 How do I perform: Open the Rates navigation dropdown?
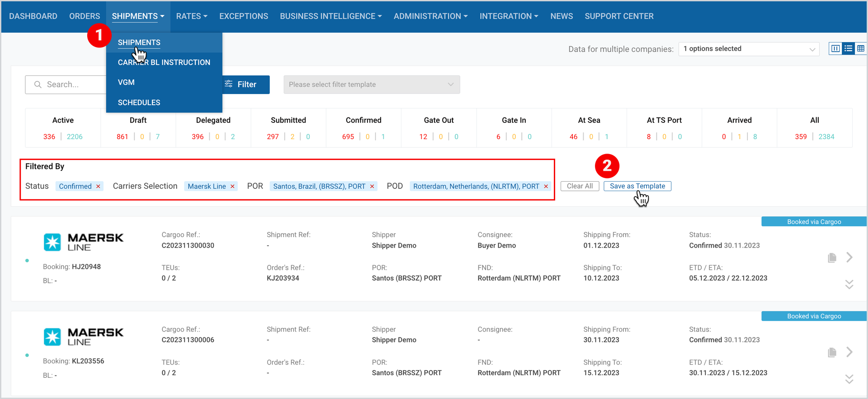tap(192, 16)
